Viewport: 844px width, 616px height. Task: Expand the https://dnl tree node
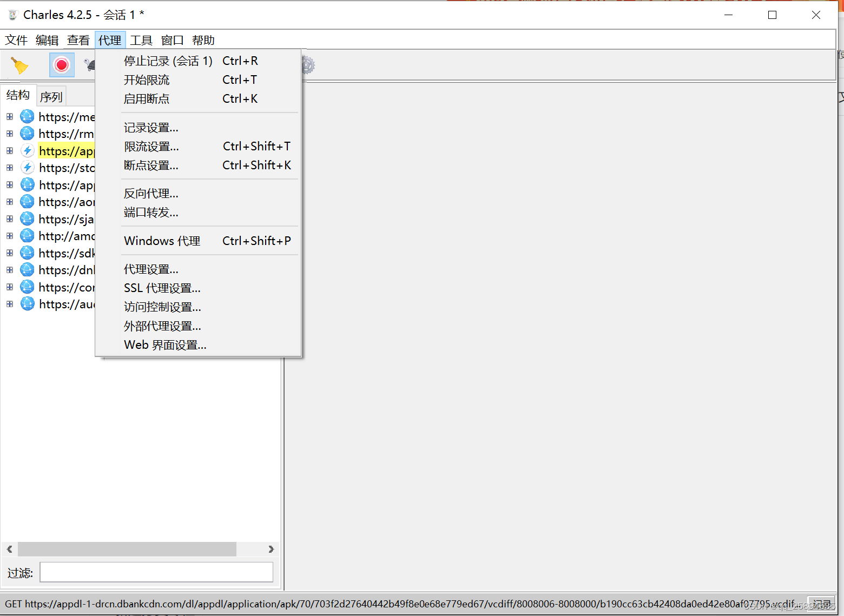(10, 270)
